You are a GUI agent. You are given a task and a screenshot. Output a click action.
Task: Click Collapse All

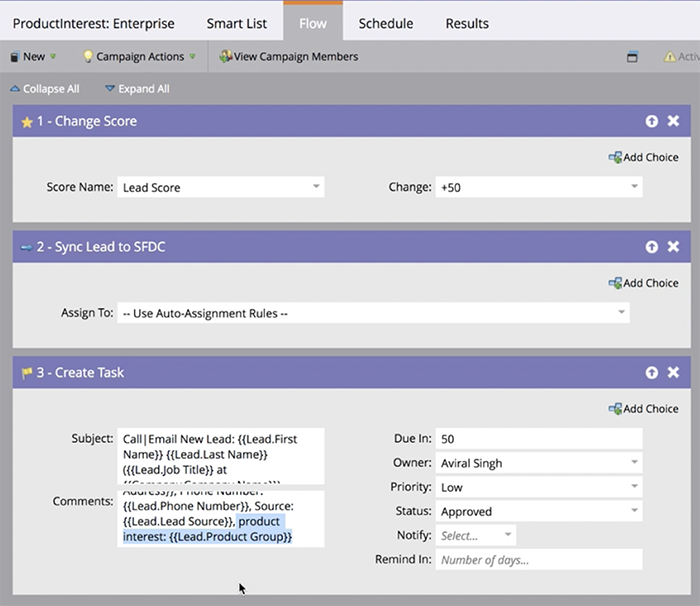pyautogui.click(x=45, y=89)
